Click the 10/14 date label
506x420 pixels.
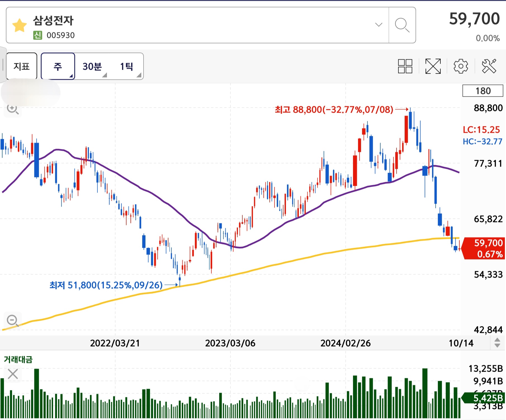[x=461, y=343]
